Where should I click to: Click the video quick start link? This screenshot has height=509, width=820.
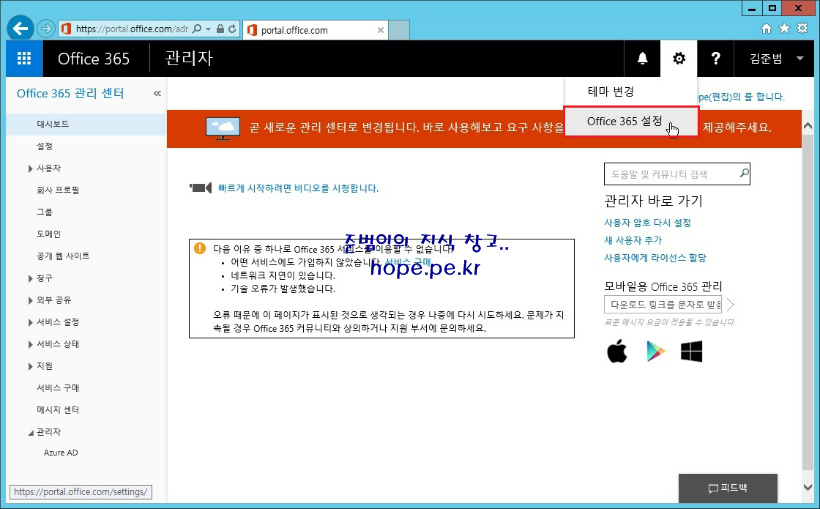pos(298,188)
